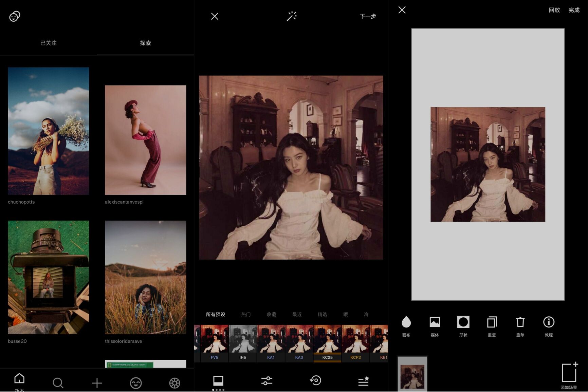Viewport: 588px width, 392px height.
Task: Open thissoloridersave field photo thumbnail
Action: (x=145, y=277)
